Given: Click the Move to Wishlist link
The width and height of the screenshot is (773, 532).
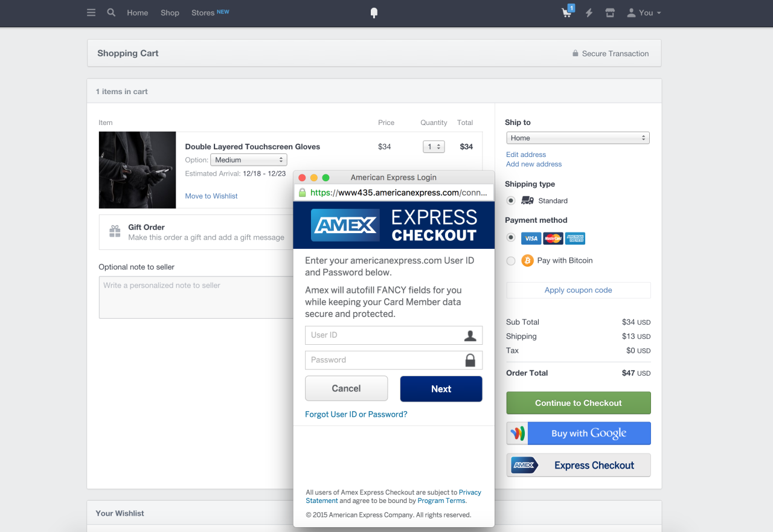Looking at the screenshot, I should (x=211, y=196).
